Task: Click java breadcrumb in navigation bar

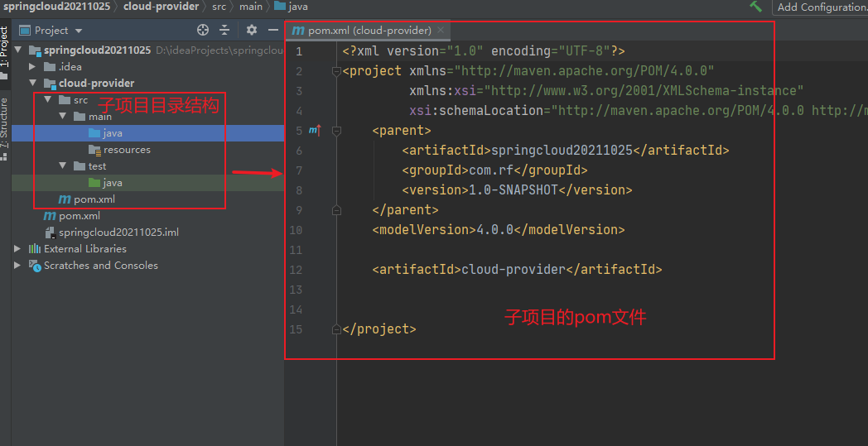Action: click(x=292, y=7)
